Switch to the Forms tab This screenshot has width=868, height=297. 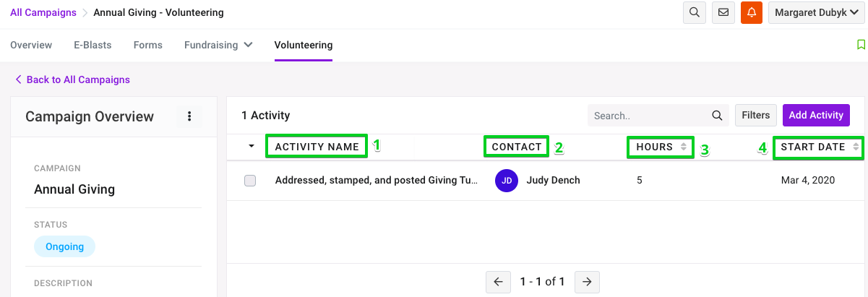point(148,45)
